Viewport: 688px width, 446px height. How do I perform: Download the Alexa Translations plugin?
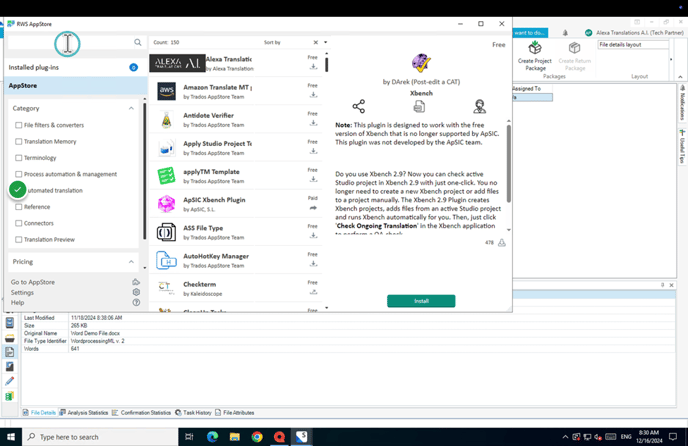313,67
